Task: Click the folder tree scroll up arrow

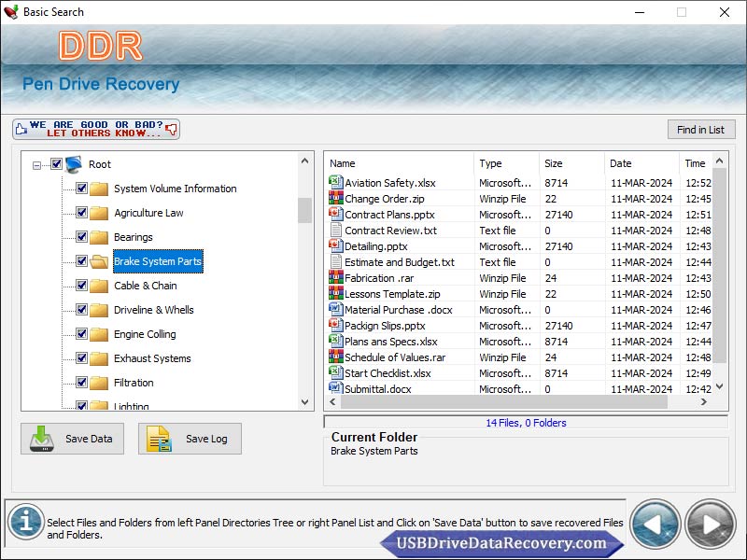Action: 305,161
